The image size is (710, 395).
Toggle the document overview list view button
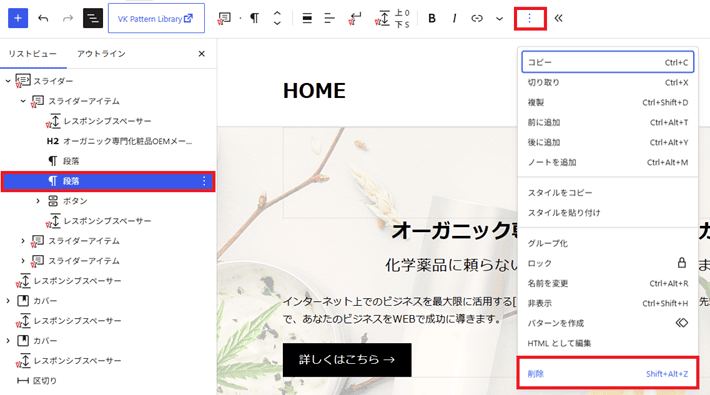tap(93, 18)
